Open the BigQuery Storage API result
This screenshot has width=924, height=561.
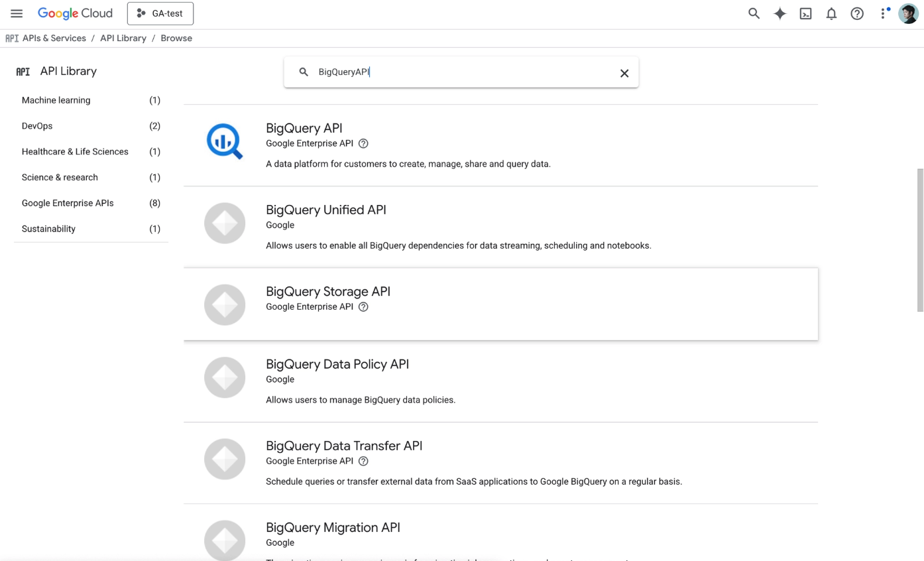(x=500, y=304)
